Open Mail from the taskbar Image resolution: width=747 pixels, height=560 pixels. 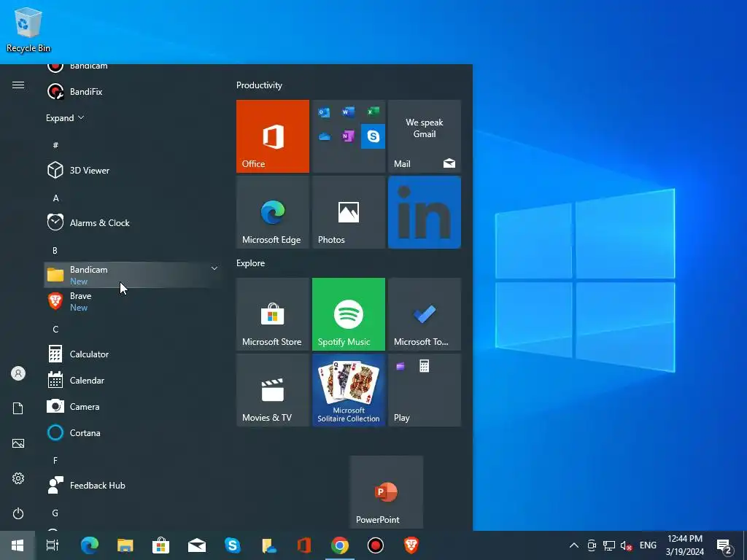click(196, 545)
